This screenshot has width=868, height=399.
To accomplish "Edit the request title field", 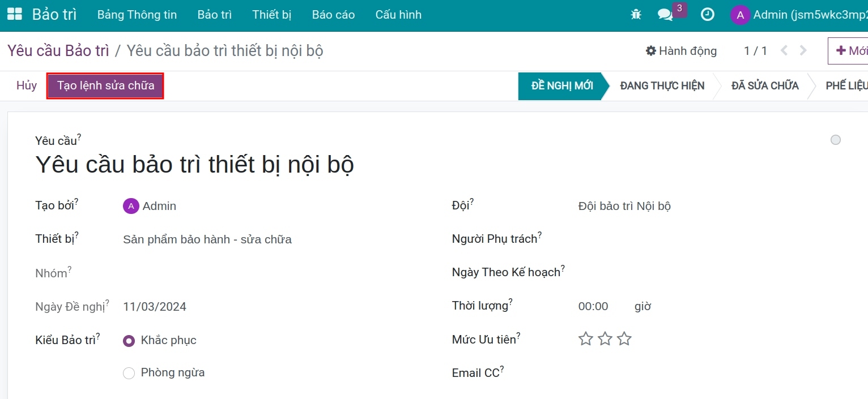I will click(x=195, y=165).
